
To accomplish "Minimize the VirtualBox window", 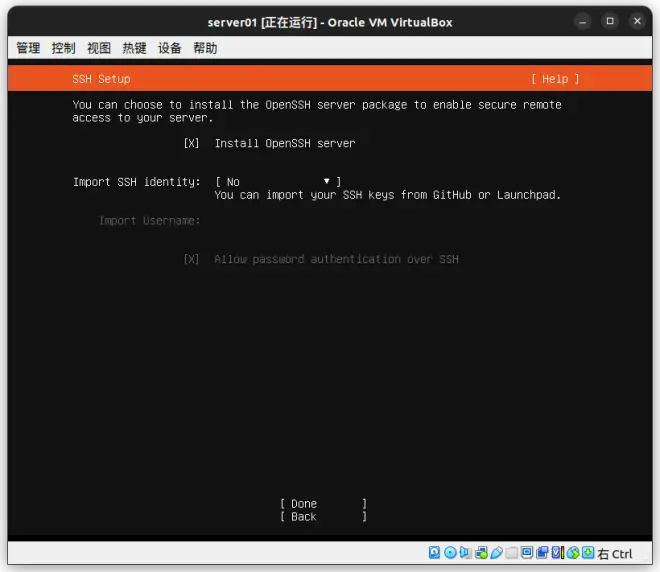I will coord(583,21).
